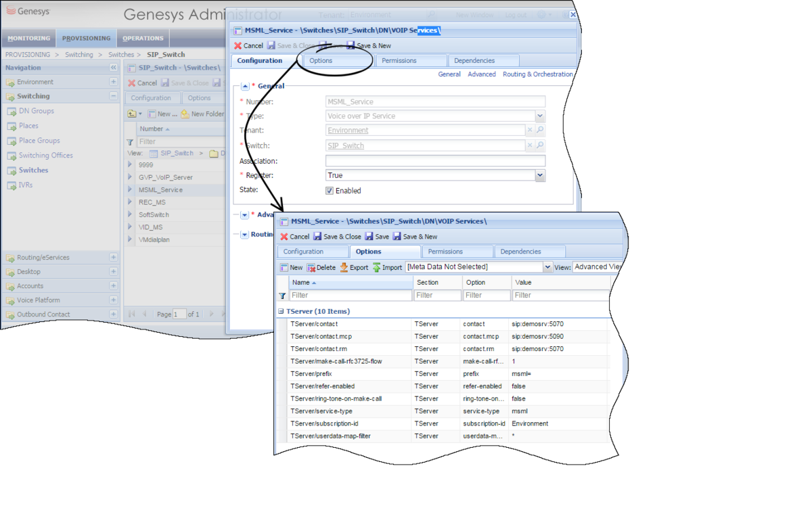Click Cancel in the MSML_Service Configuration window

(x=248, y=46)
